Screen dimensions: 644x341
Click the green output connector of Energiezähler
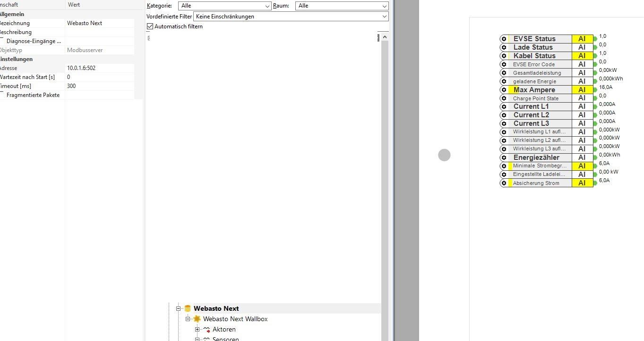(x=595, y=157)
